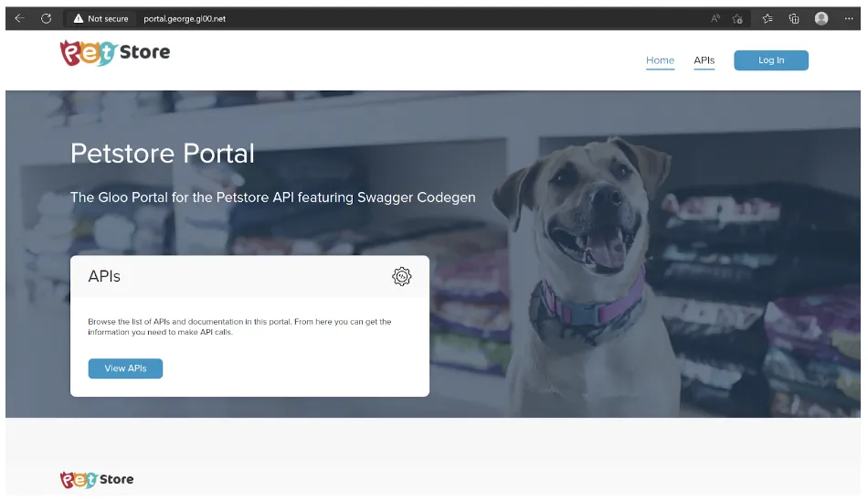Click the address bar URL portal.george.gl00.net

tap(185, 19)
